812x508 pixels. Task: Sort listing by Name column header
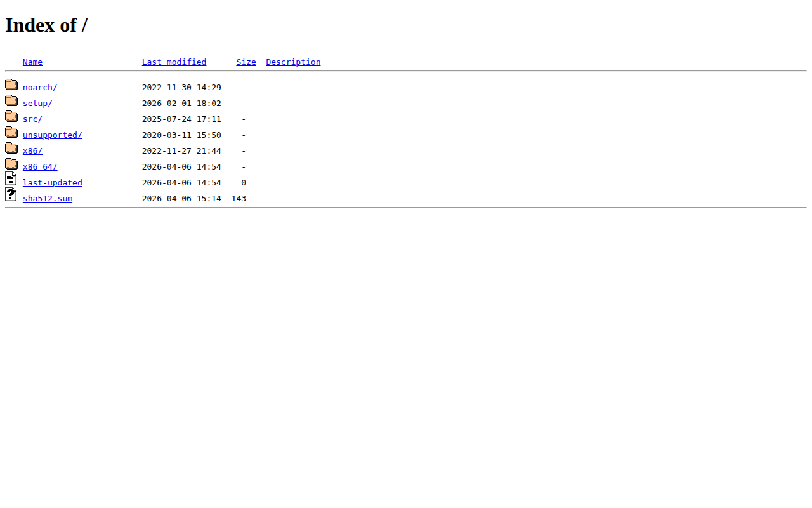pos(32,62)
